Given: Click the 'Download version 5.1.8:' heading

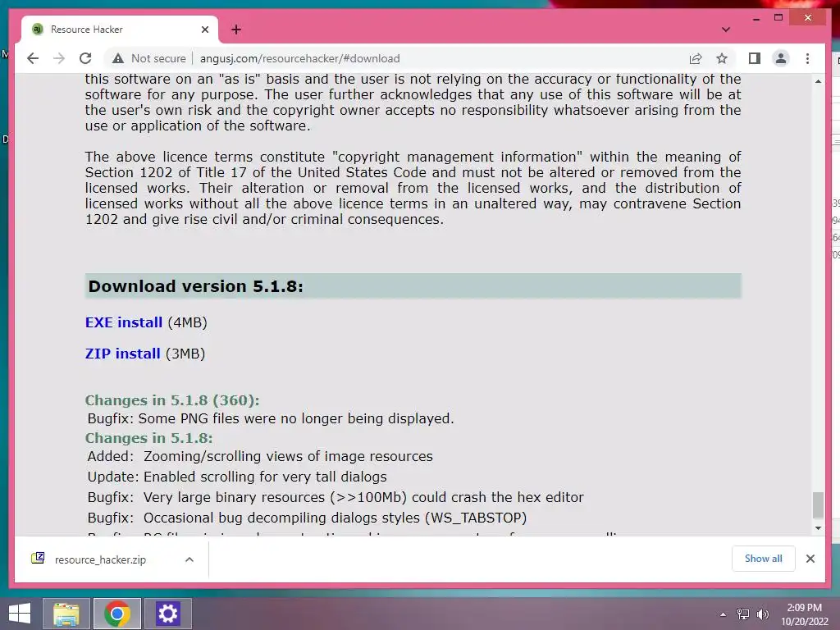Looking at the screenshot, I should tap(195, 286).
